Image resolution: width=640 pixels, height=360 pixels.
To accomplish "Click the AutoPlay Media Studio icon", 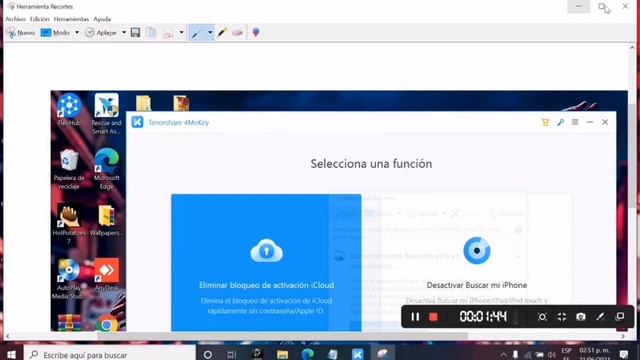I will tap(68, 279).
